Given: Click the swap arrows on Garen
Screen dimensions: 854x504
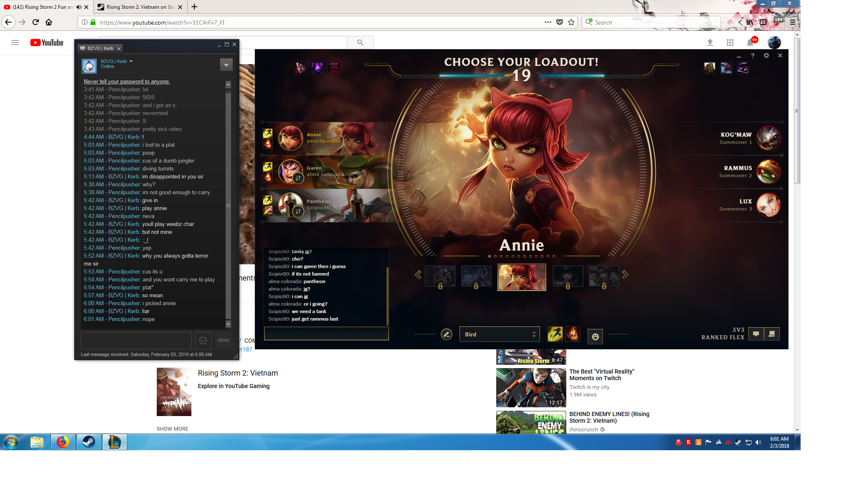Looking at the screenshot, I should tap(298, 178).
